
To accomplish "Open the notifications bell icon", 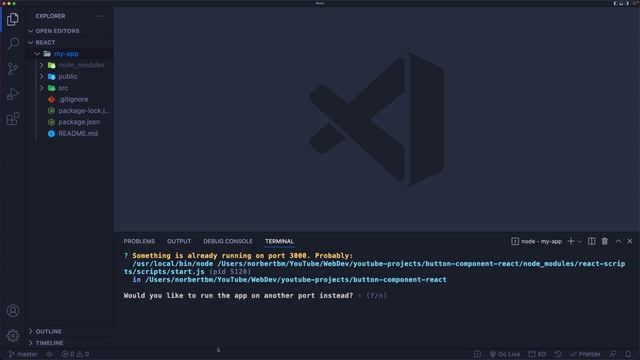I will pos(629,354).
